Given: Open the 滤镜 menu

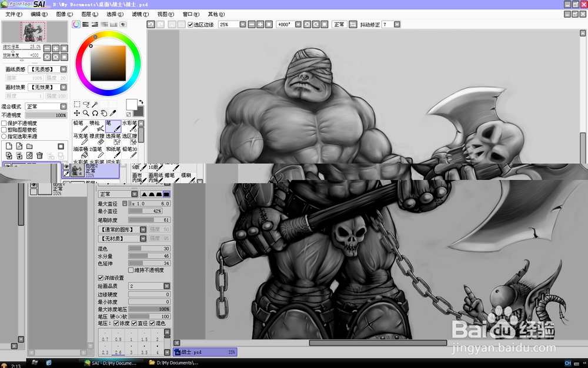Looking at the screenshot, I should pyautogui.click(x=141, y=14).
